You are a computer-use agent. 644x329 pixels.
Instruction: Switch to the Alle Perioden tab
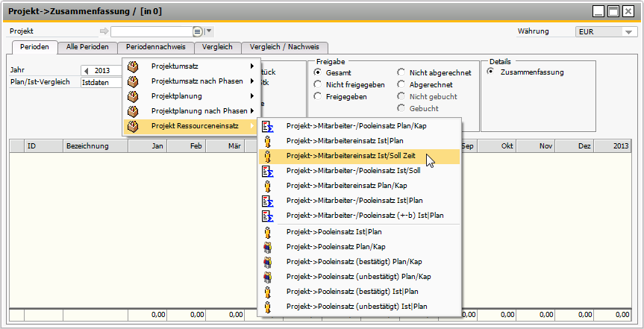pyautogui.click(x=87, y=47)
